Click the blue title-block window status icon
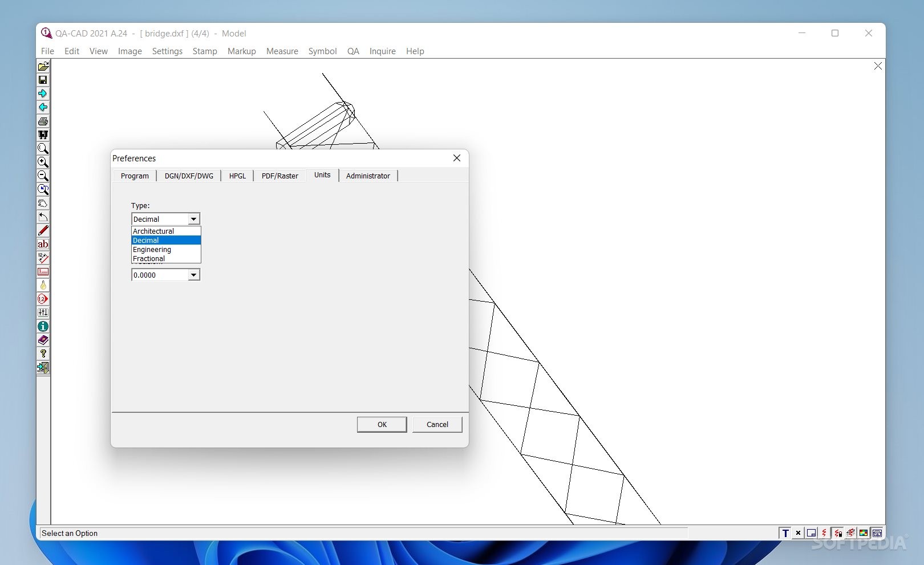This screenshot has width=924, height=565. tap(811, 533)
